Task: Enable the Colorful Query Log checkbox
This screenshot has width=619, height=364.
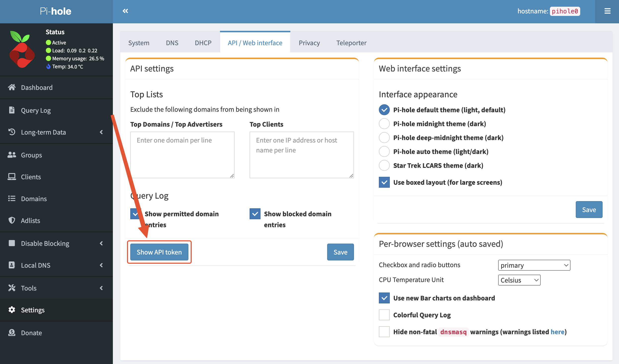Action: (384, 315)
